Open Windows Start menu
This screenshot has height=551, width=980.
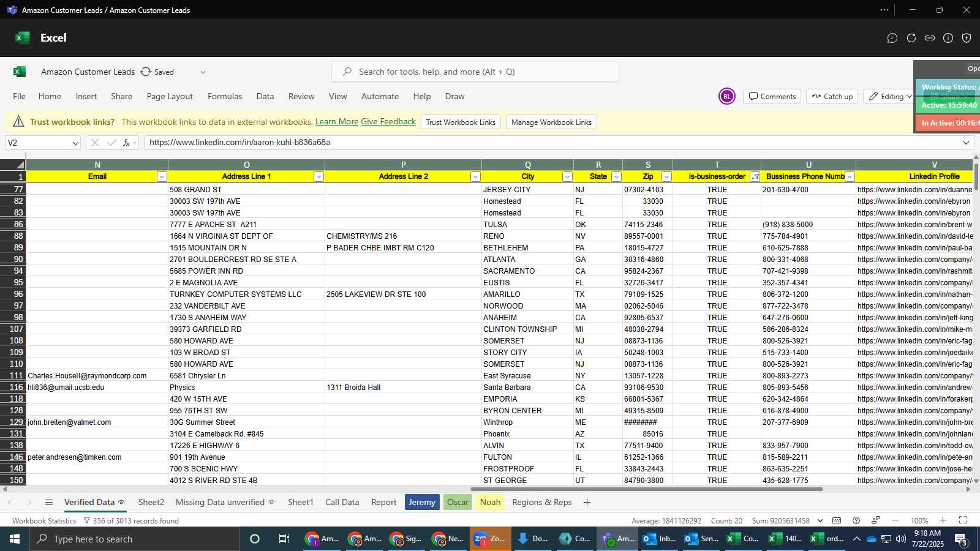(x=15, y=539)
